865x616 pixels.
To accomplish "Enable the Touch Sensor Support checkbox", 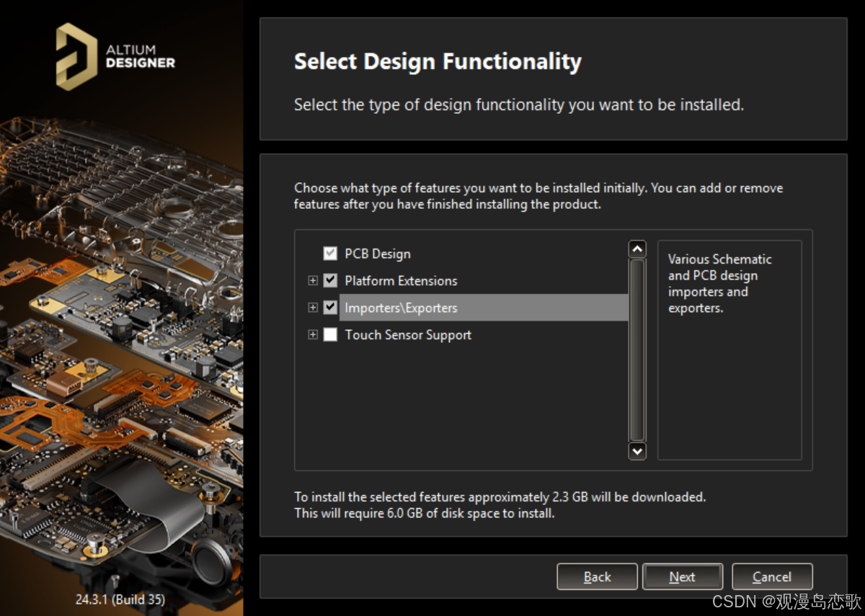I will click(330, 334).
